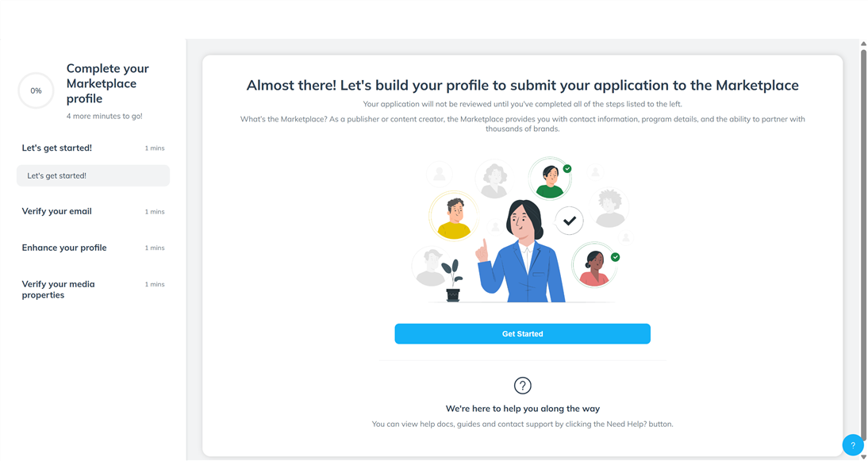Select the 'Let's get started!' sidebar step

click(x=56, y=148)
